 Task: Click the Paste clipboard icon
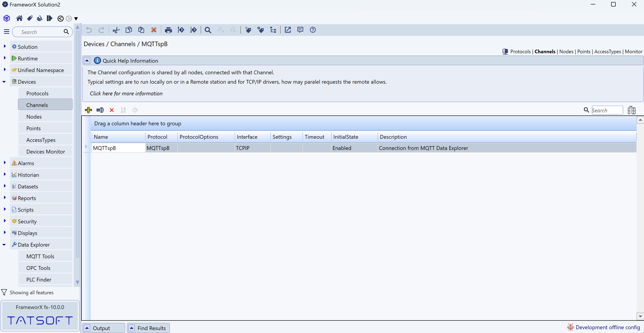tap(141, 30)
